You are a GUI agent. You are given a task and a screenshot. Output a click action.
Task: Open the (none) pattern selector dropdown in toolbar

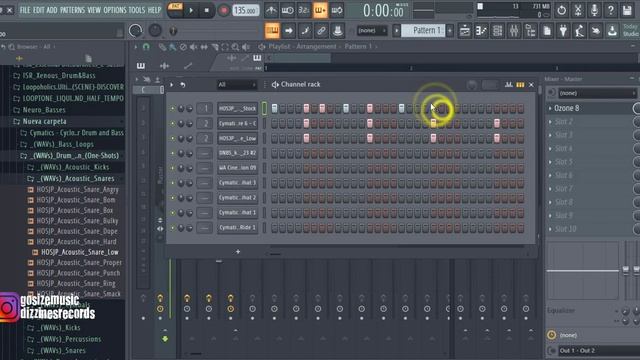click(372, 31)
